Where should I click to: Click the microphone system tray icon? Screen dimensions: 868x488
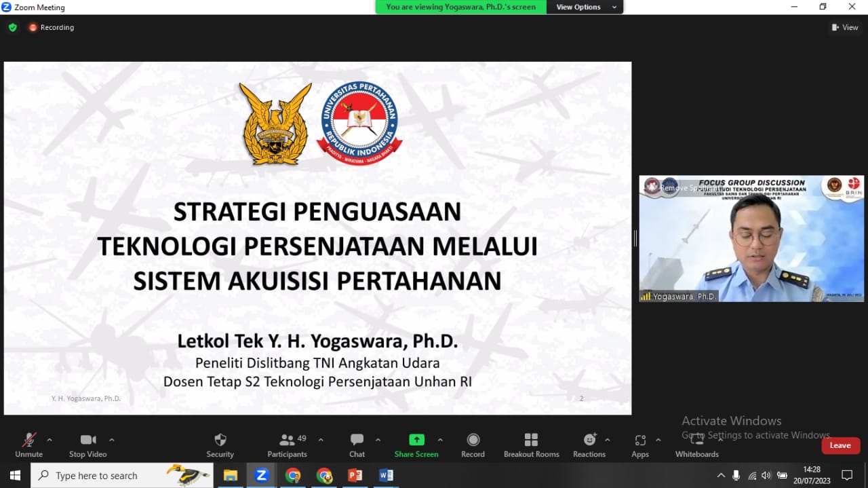click(x=736, y=475)
